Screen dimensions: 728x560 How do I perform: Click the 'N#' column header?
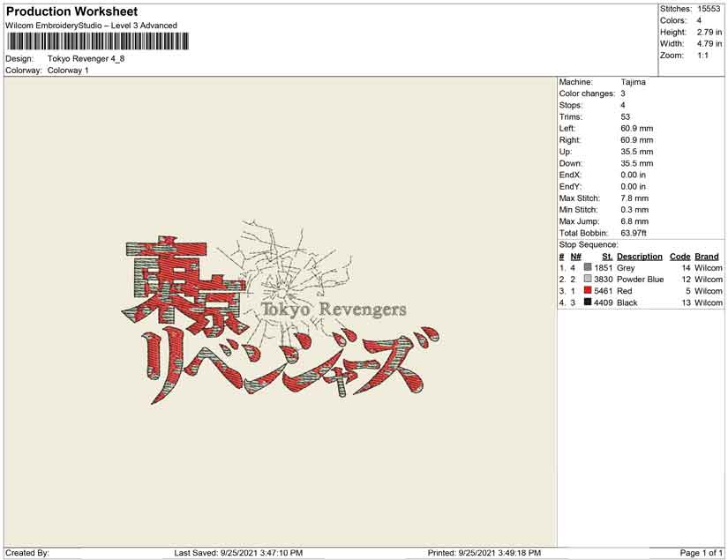(575, 257)
